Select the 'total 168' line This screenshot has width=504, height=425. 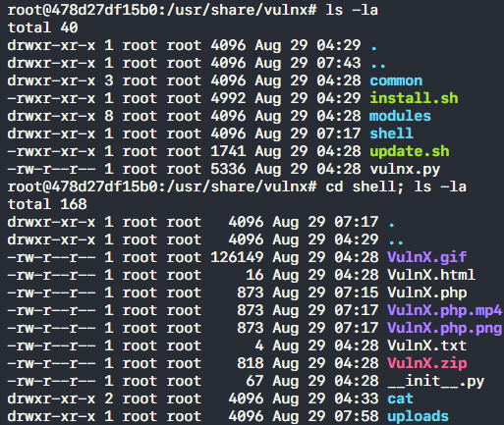point(47,204)
